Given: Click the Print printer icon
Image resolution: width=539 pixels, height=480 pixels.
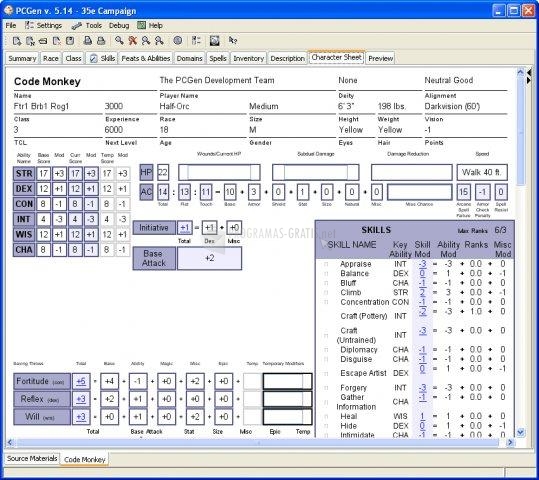Looking at the screenshot, I should (101, 41).
